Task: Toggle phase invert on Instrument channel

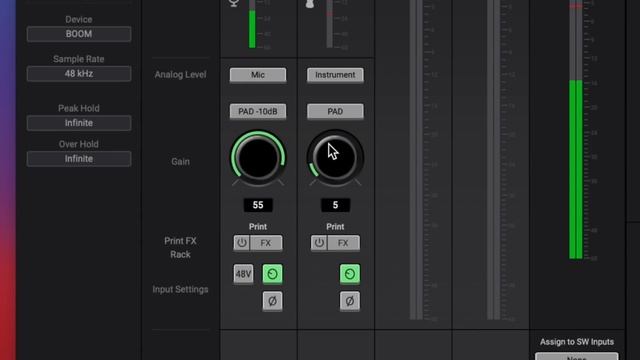Action: pyautogui.click(x=350, y=301)
